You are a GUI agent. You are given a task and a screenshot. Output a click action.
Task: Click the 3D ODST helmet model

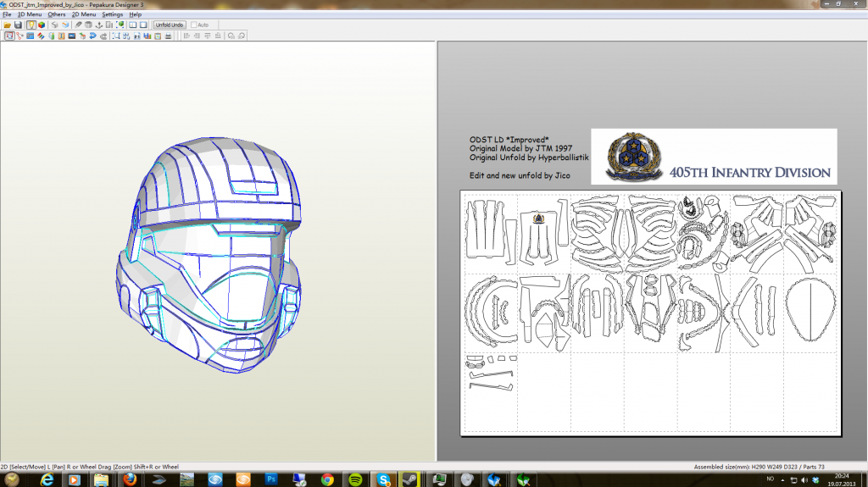tap(209, 255)
